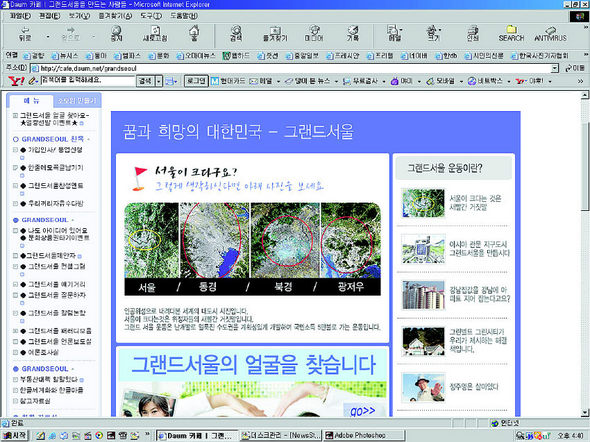Switch to Adobe Photoshop taskbar button

click(x=363, y=436)
